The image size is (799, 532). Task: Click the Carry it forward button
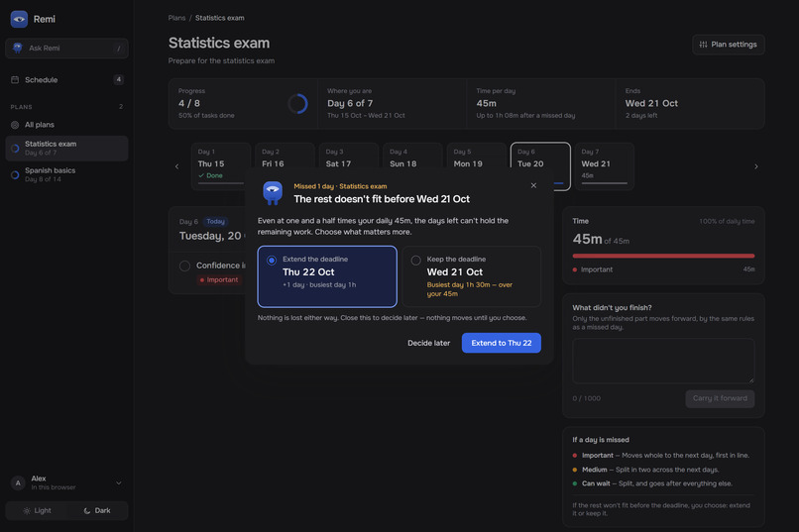[x=720, y=398]
